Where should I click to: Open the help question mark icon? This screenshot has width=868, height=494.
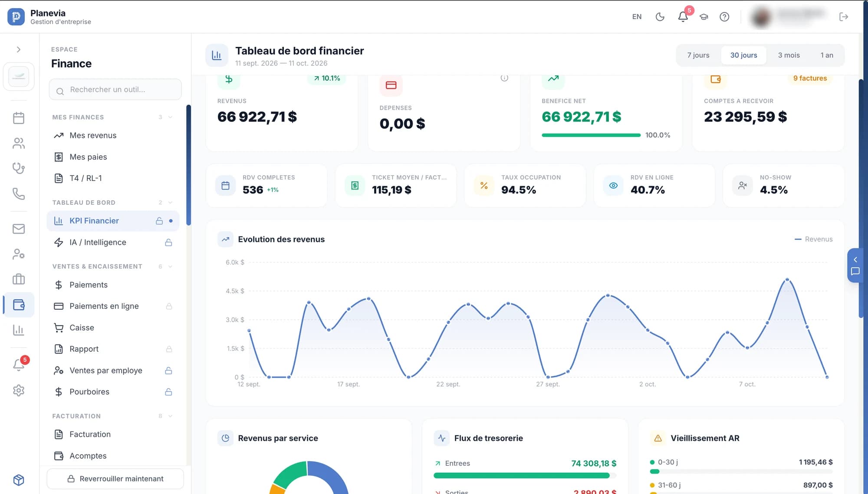[724, 17]
